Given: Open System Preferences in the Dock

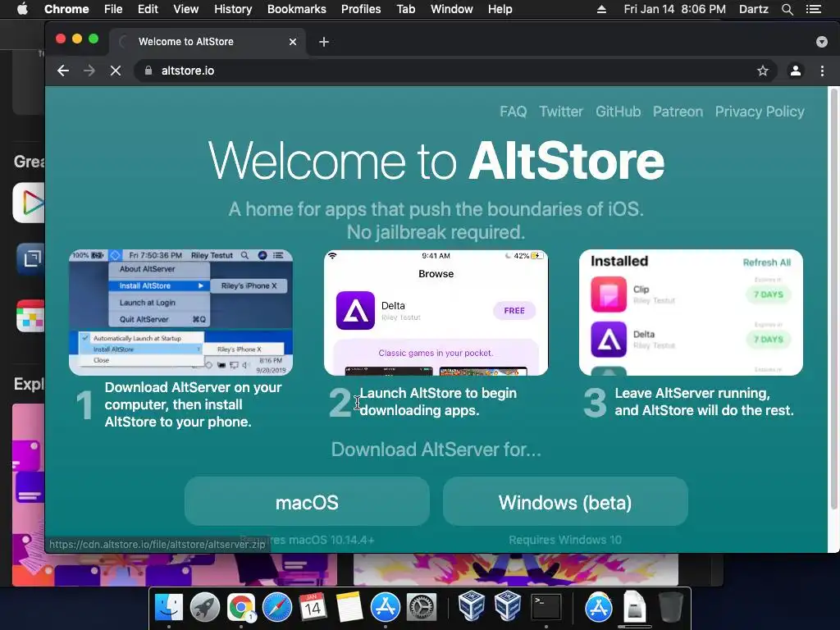Looking at the screenshot, I should [x=422, y=608].
